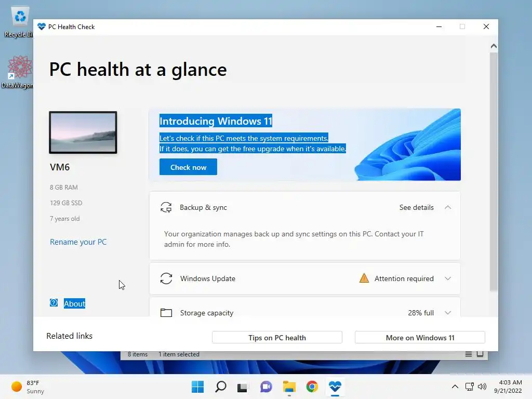Launch Google Chrome from taskbar

click(312, 387)
